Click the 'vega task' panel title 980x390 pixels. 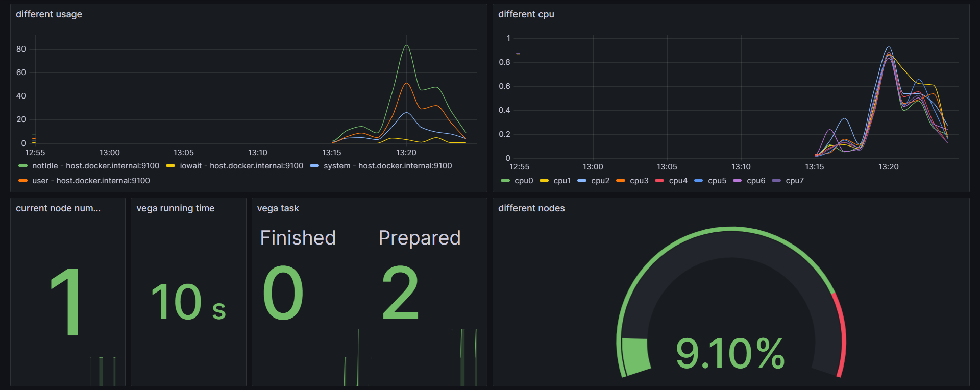278,208
